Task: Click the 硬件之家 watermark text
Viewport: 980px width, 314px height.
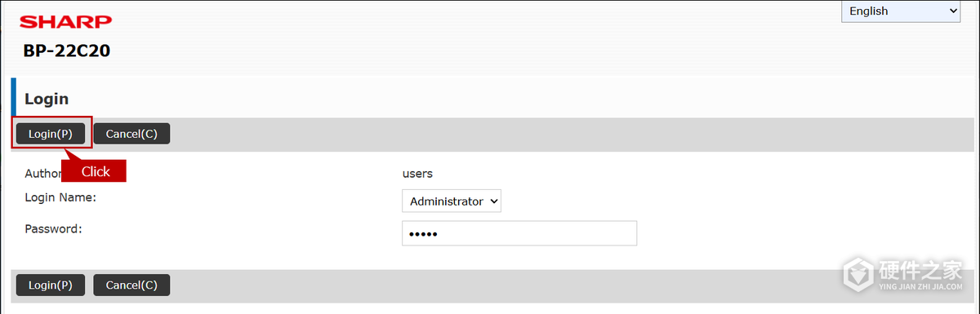Action: click(920, 269)
